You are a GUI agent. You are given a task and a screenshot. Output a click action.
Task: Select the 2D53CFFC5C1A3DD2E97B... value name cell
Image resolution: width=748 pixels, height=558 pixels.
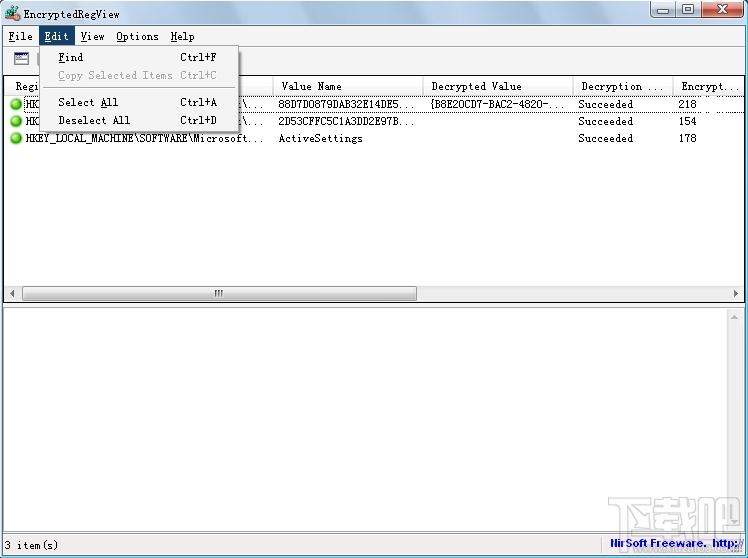pos(346,121)
